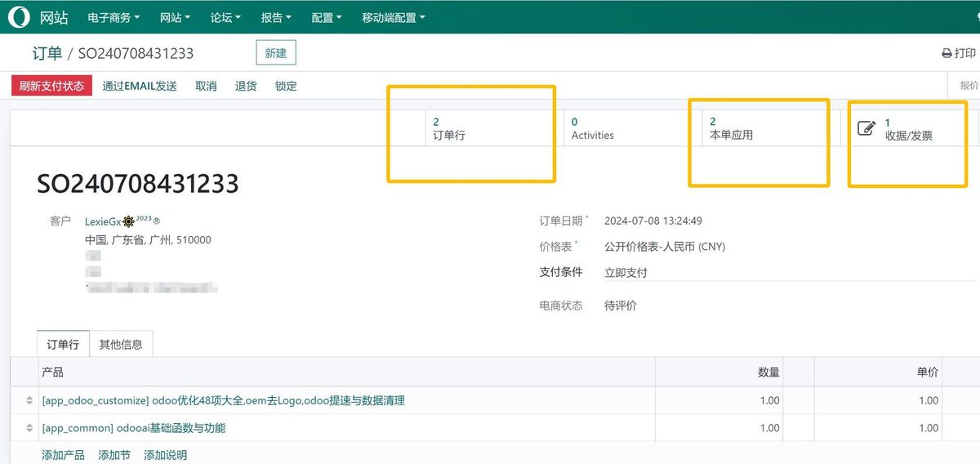Open the 本单应用 stat button

(x=759, y=128)
